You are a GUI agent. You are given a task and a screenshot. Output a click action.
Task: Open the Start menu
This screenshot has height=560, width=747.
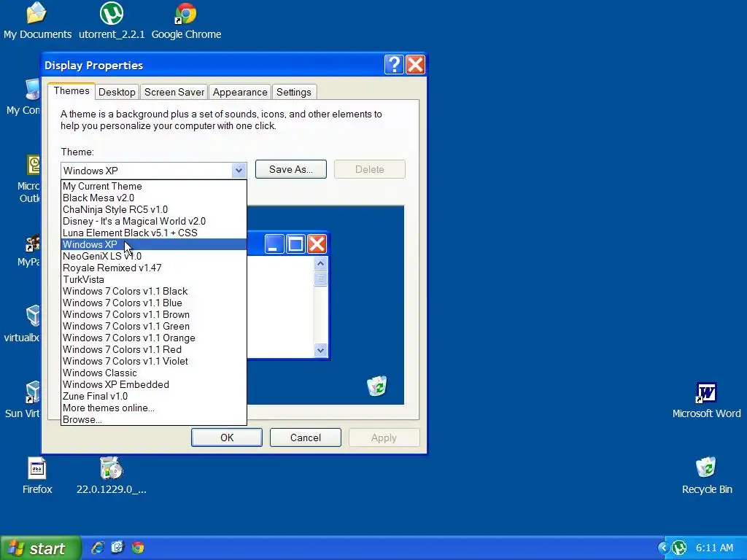tap(41, 548)
